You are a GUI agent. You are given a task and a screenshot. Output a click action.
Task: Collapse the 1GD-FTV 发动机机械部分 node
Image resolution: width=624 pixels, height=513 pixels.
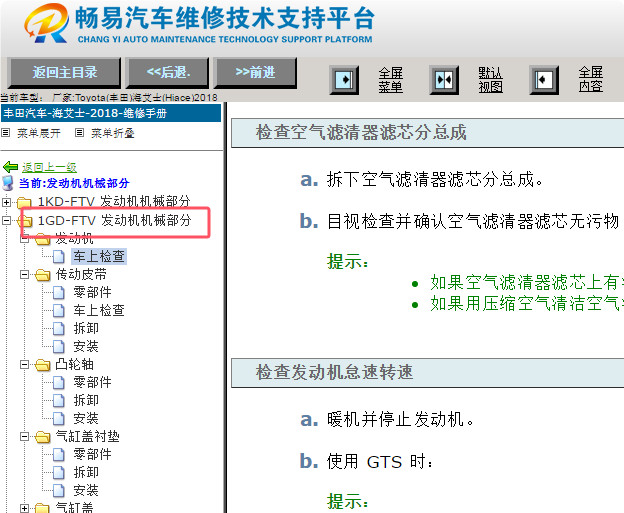[x=8, y=220]
